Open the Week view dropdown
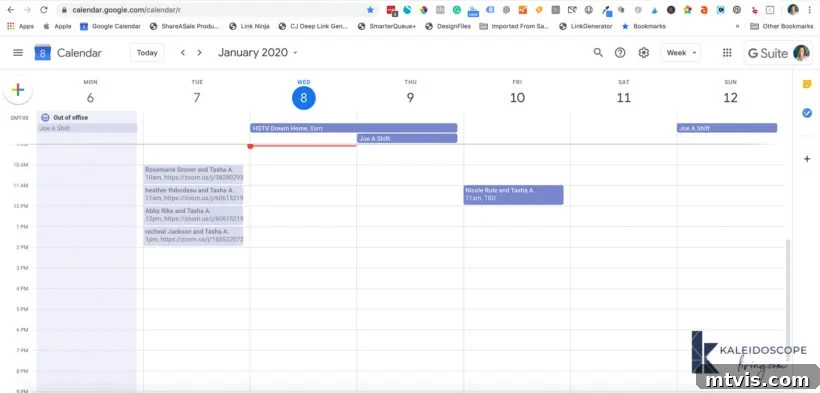The width and height of the screenshot is (820, 393). 681,52
